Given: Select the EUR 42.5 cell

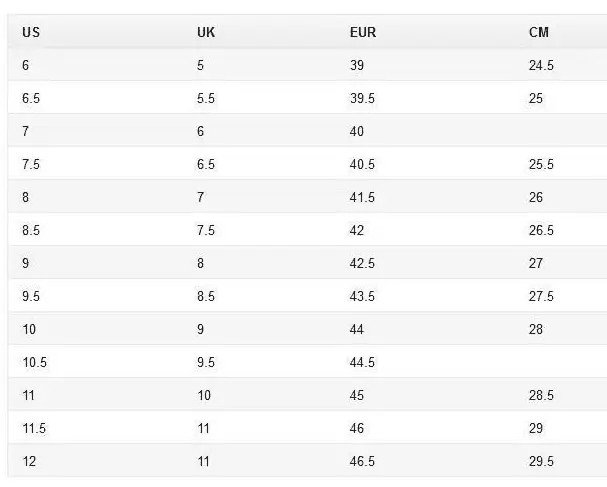Looking at the screenshot, I should point(362,263).
